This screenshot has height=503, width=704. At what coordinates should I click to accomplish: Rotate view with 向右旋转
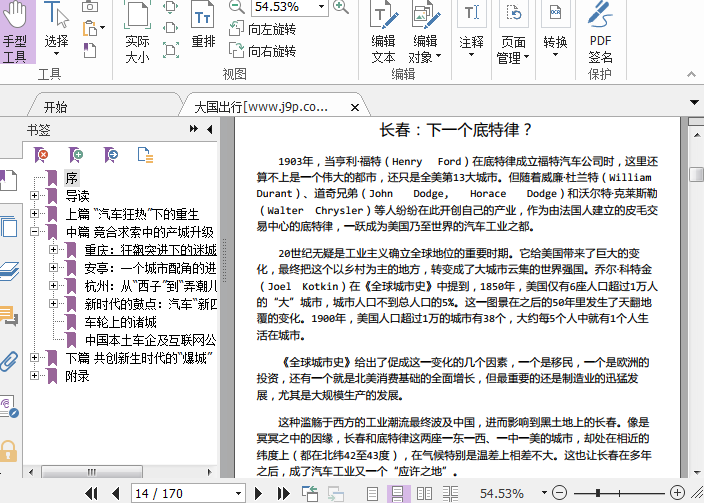click(x=262, y=50)
